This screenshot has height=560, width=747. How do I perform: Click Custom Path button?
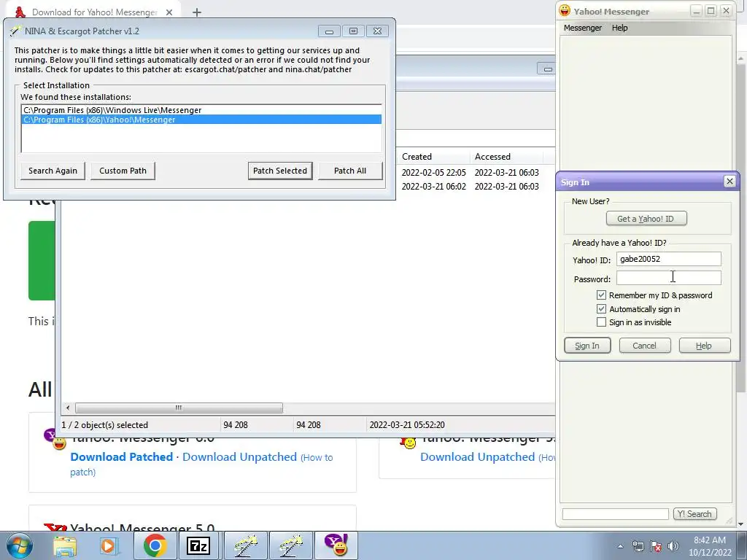123,171
